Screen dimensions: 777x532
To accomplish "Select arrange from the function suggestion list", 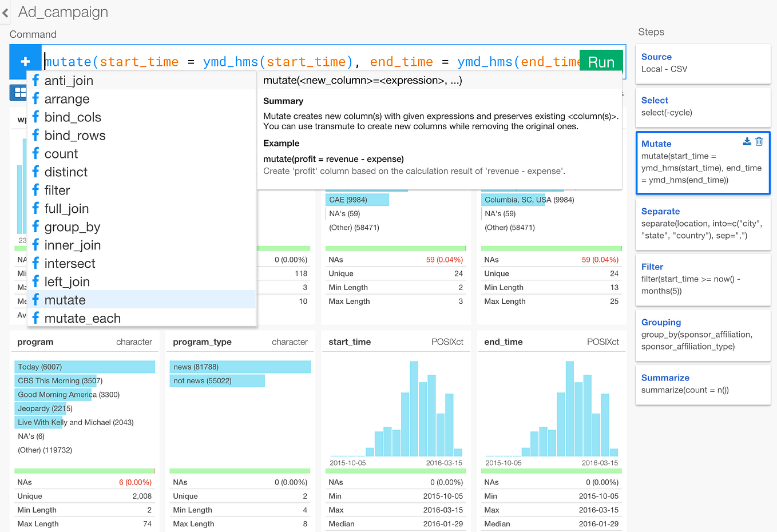I will click(x=67, y=98).
